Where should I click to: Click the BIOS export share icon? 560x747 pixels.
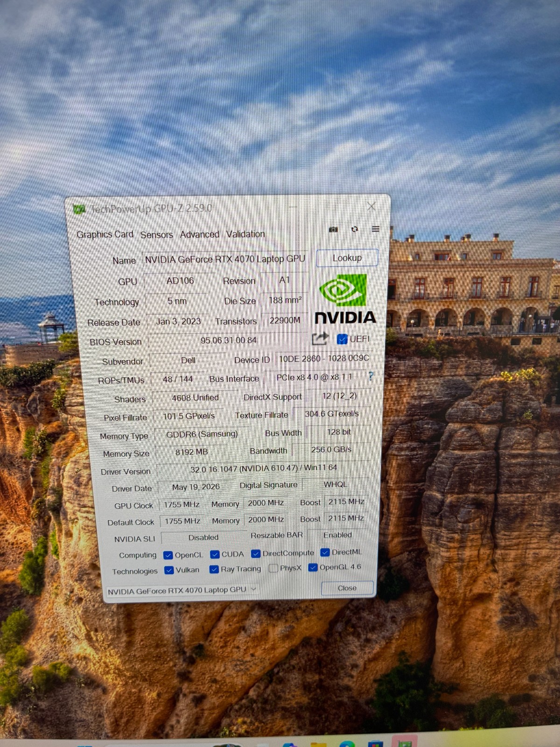pyautogui.click(x=320, y=338)
